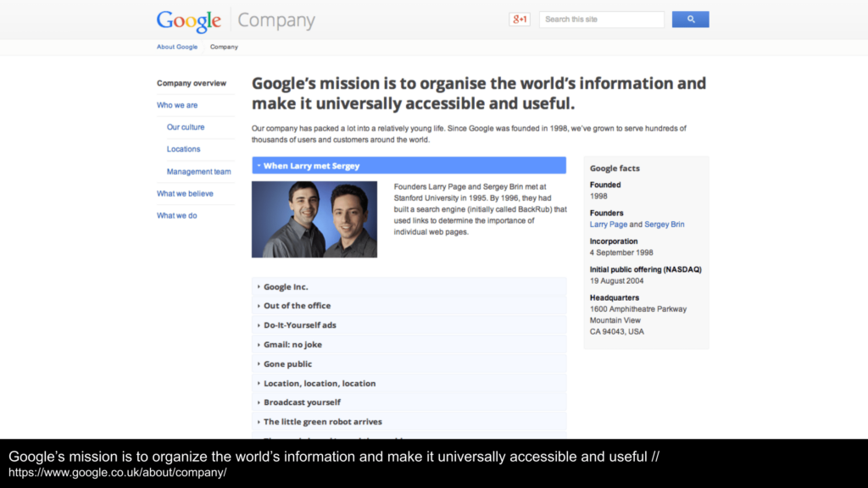This screenshot has height=488, width=868.
Task: Click the 19 August 2004 IPO date
Action: 617,280
